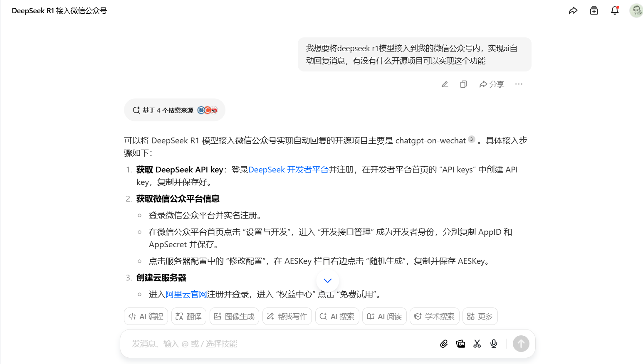The width and height of the screenshot is (643, 364).
Task: Click citation marker 3 after chatgpt-on-wechat
Action: pyautogui.click(x=471, y=139)
